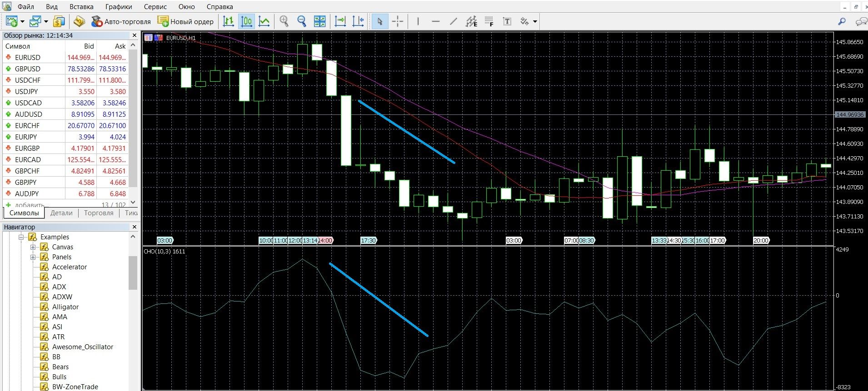Open the Окно menu

point(186,7)
